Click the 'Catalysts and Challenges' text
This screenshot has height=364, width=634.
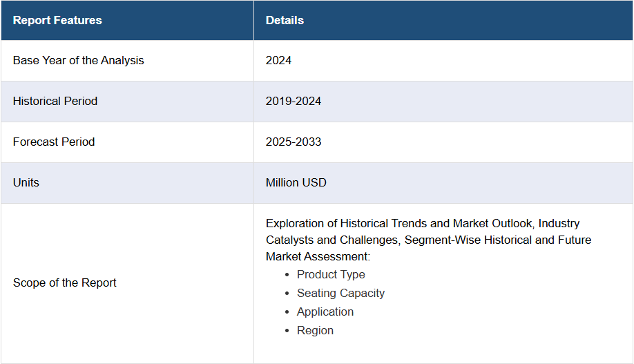coord(332,240)
